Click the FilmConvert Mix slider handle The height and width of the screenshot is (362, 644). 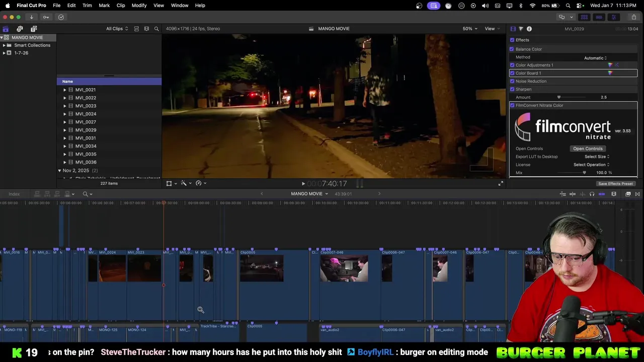point(584,172)
